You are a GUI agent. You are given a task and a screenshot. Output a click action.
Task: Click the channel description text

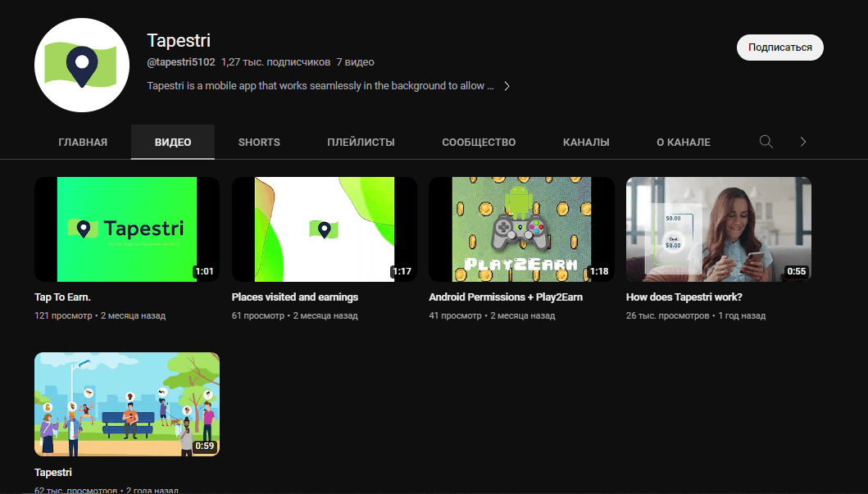click(320, 86)
